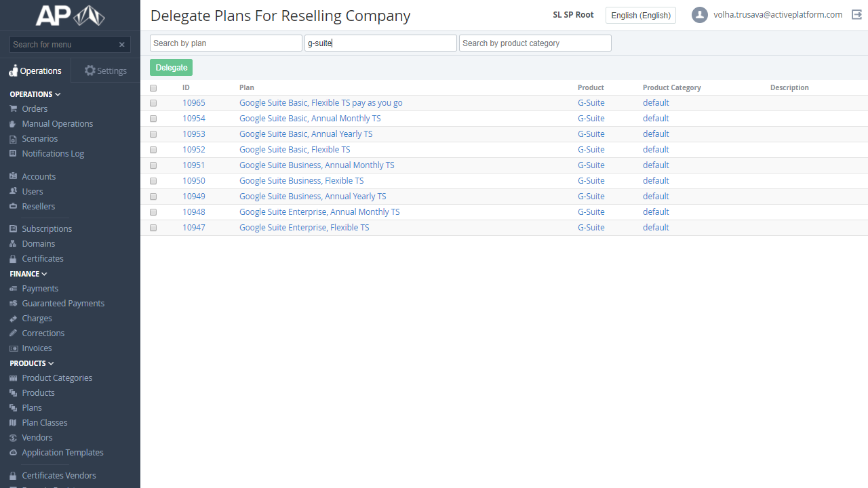Click the product search field containing g-suite
Image resolution: width=868 pixels, height=488 pixels.
point(380,43)
